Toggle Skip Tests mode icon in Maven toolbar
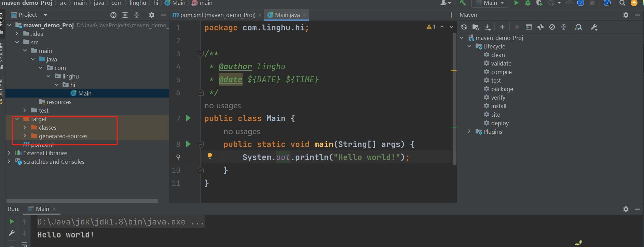This screenshot has height=247, width=644. point(552,27)
